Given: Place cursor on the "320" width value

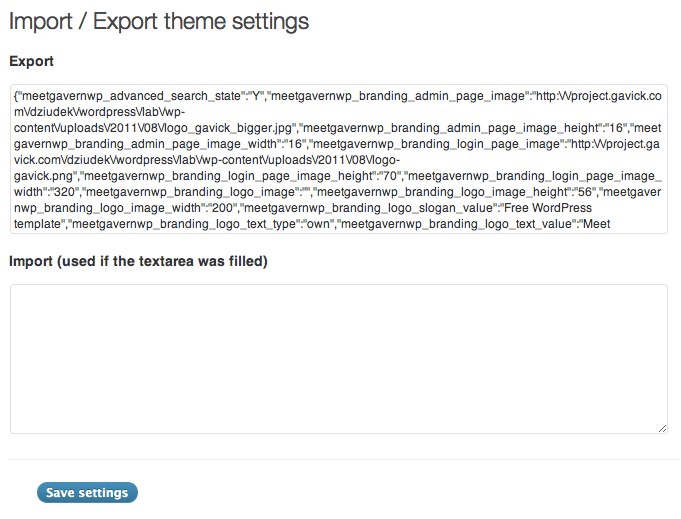Looking at the screenshot, I should coord(64,192).
